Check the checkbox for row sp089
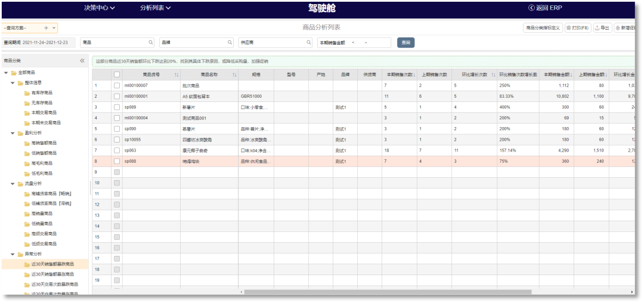This screenshot has height=303, width=644. click(x=117, y=107)
